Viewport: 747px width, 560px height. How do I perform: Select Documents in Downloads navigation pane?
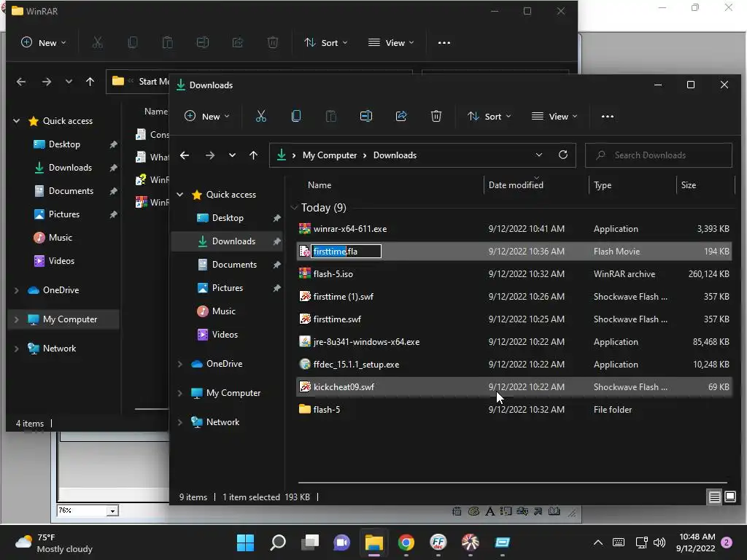(234, 264)
